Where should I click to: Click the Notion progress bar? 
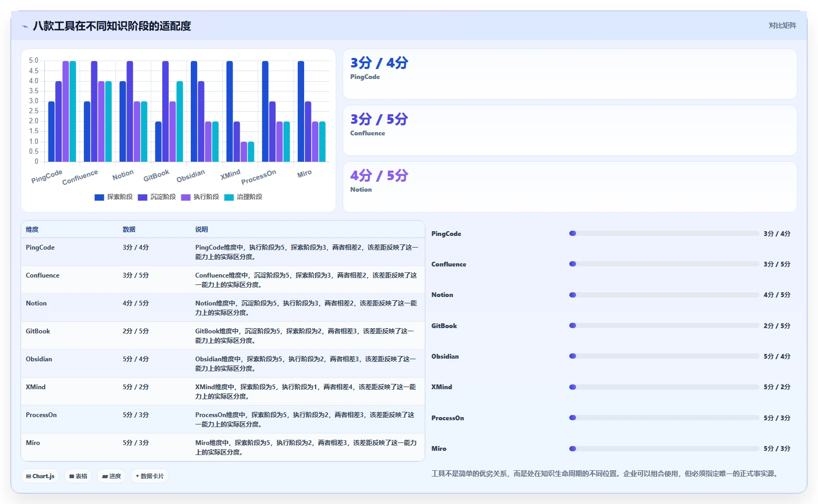click(x=664, y=295)
